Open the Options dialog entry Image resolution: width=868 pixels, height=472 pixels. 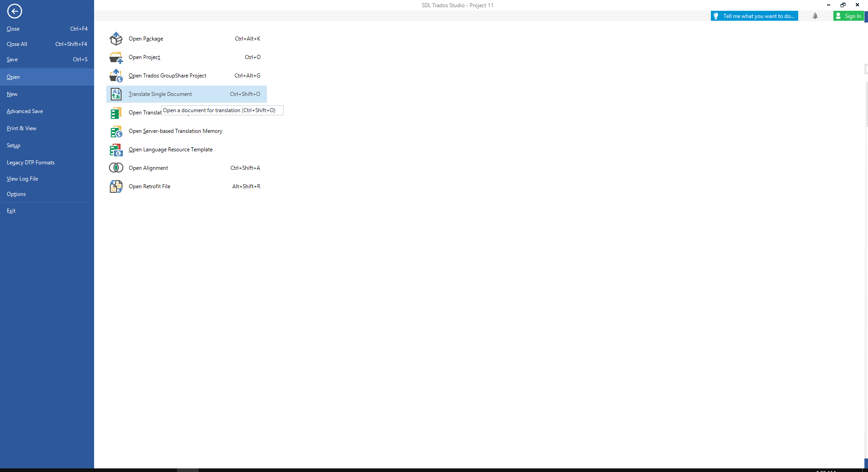click(x=47, y=194)
